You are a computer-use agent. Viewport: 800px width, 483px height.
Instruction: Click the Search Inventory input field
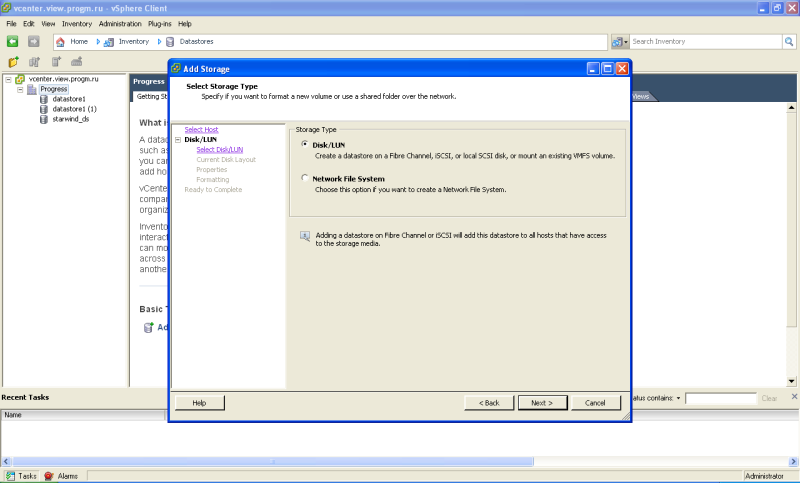coord(706,42)
